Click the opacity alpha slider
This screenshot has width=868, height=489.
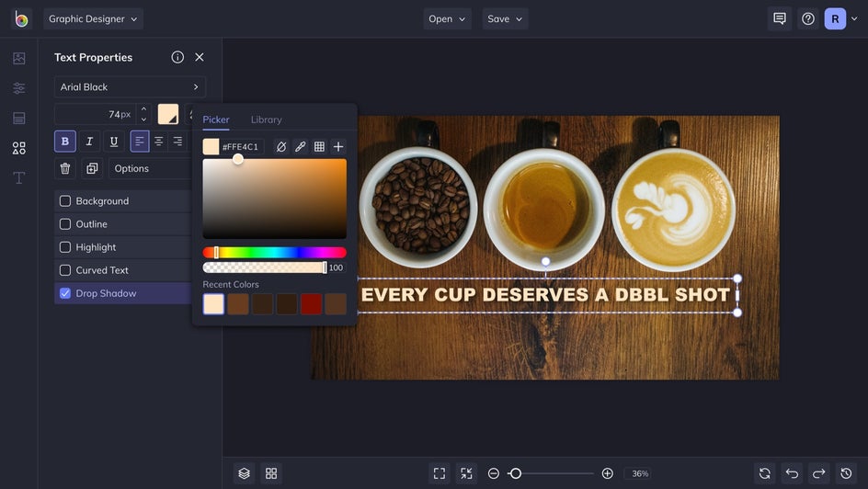pyautogui.click(x=265, y=267)
